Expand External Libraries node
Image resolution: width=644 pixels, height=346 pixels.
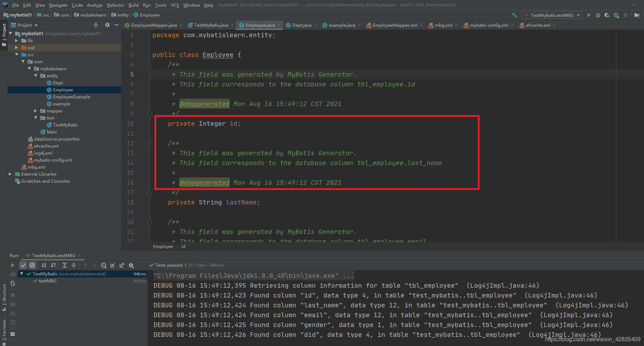10,174
